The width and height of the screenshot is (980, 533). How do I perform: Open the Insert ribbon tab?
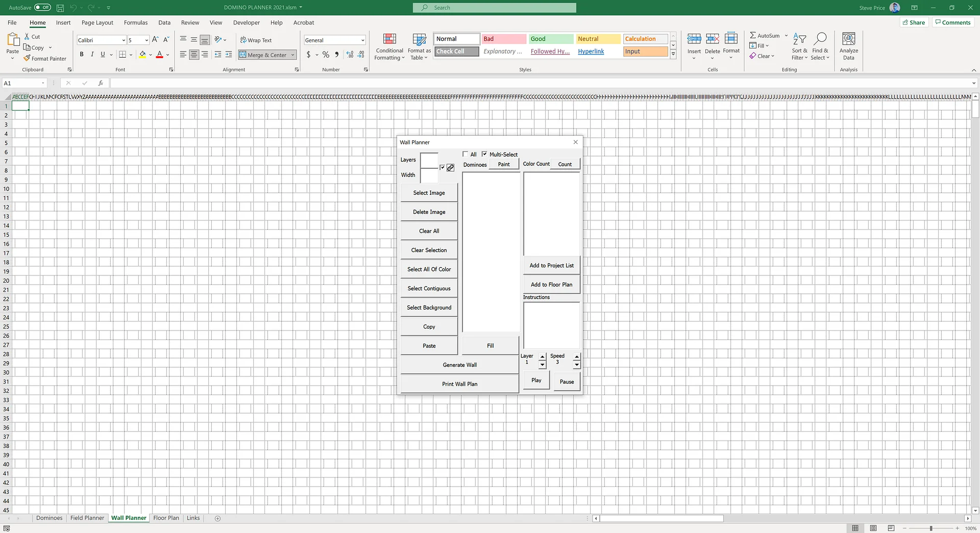point(63,22)
